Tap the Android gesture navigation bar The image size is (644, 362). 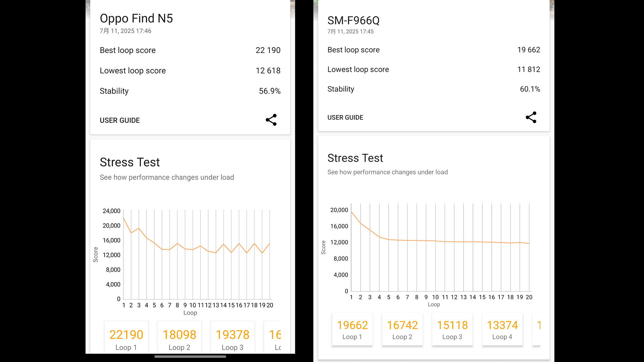click(x=190, y=357)
